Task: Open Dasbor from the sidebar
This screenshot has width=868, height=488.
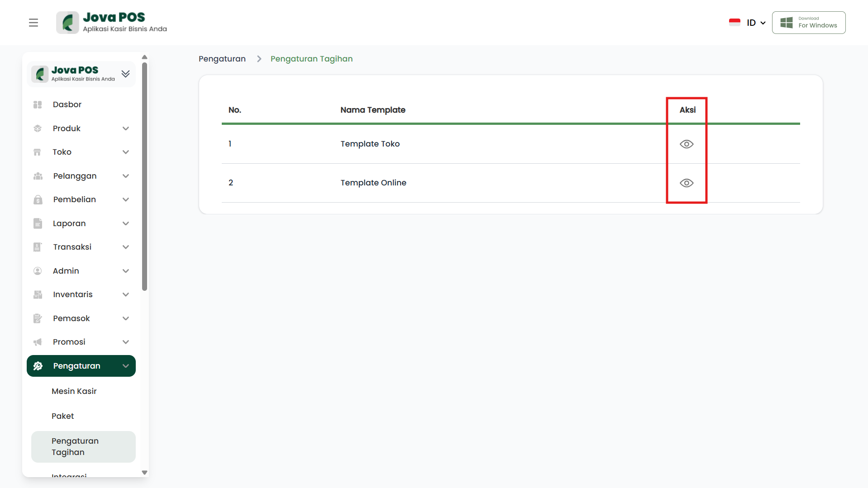Action: (x=67, y=104)
